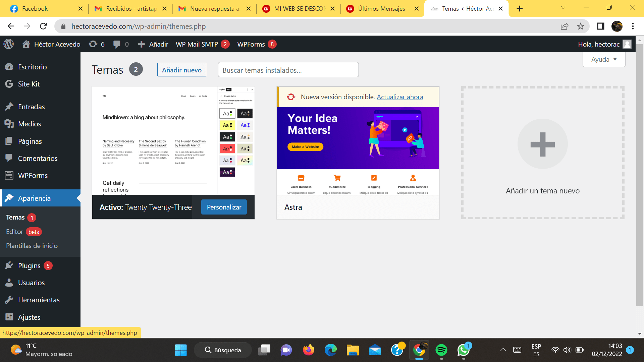The height and width of the screenshot is (362, 644).
Task: Expand the Ayuda help dropdown
Action: point(604,59)
